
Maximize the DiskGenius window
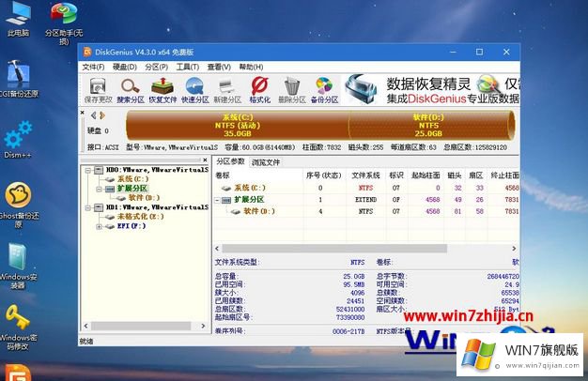479,52
